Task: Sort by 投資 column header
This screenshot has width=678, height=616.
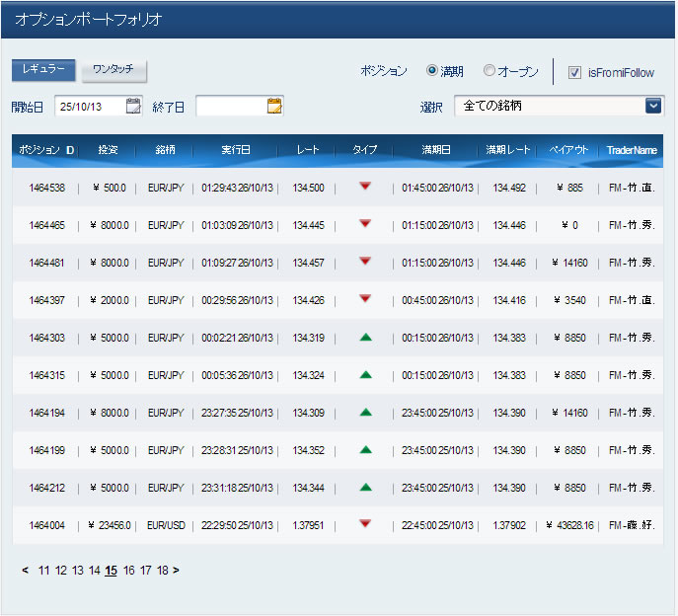Action: point(109,150)
